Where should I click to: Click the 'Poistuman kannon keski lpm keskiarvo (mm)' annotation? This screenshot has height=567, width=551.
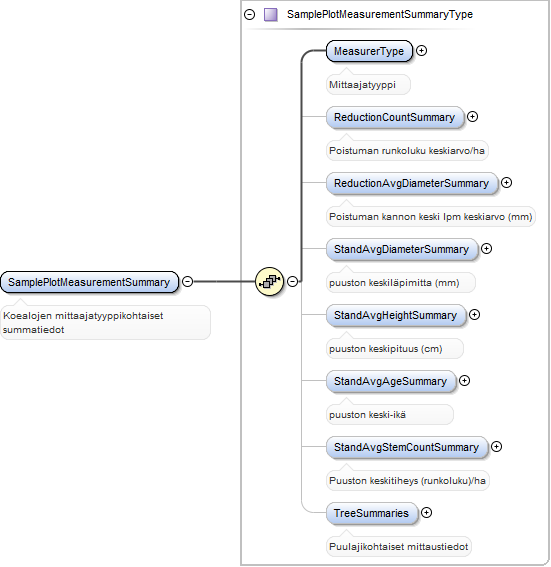(x=431, y=217)
